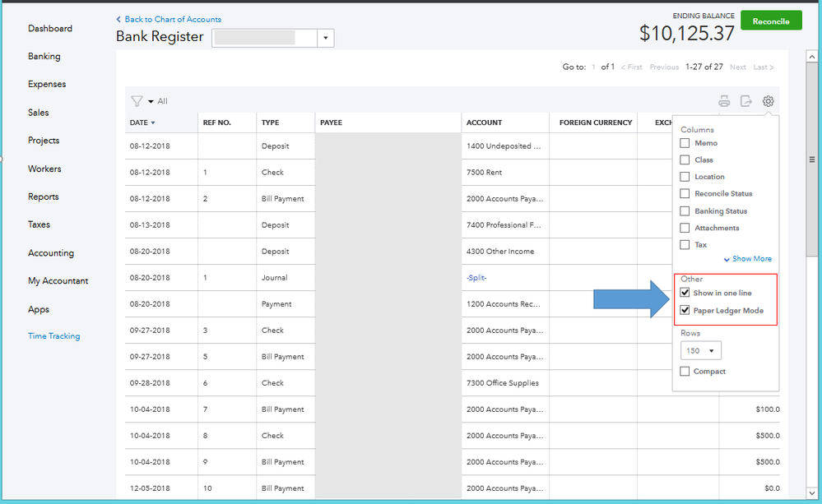Screen dimensions: 822x504
Task: Expand the filter All dropdown arrow
Action: coord(151,102)
